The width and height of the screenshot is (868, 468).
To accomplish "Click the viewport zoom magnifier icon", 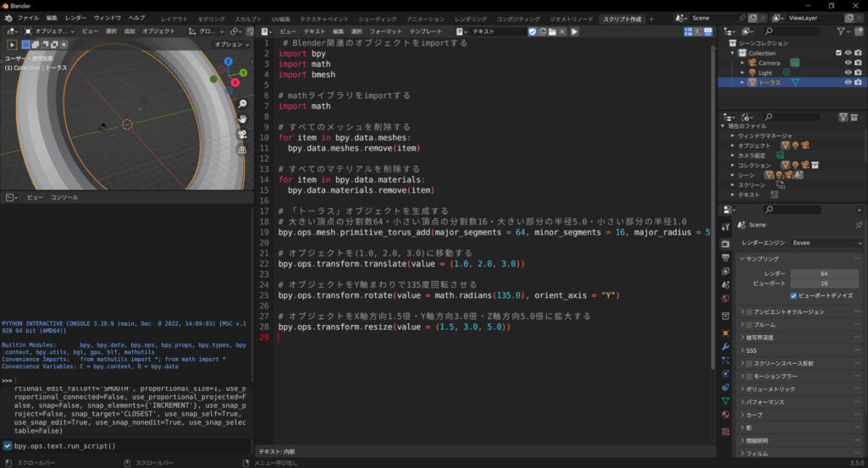I will pos(242,104).
